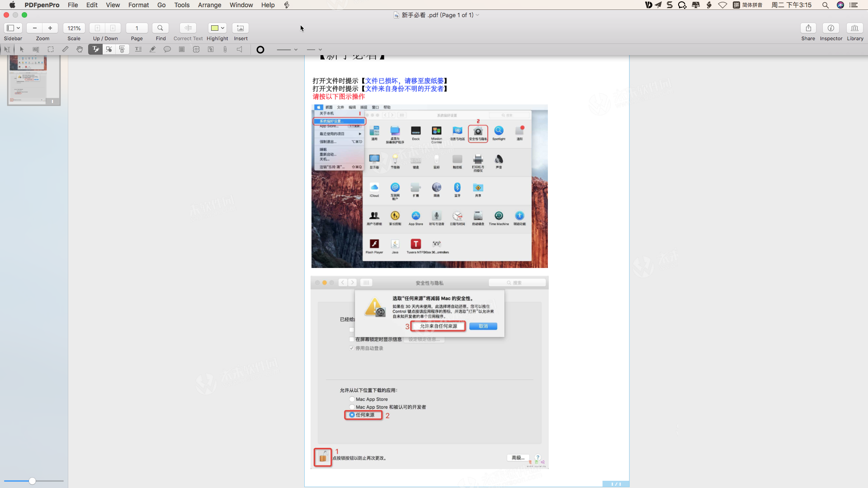This screenshot has width=868, height=488.
Task: Zoom in with the plus button
Action: [x=50, y=28]
